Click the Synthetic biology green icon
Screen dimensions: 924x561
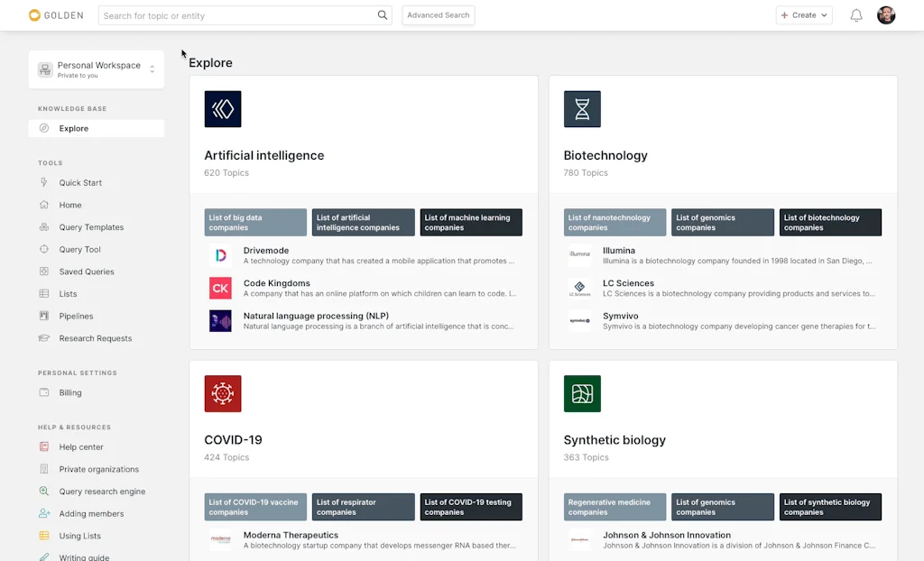tap(582, 394)
